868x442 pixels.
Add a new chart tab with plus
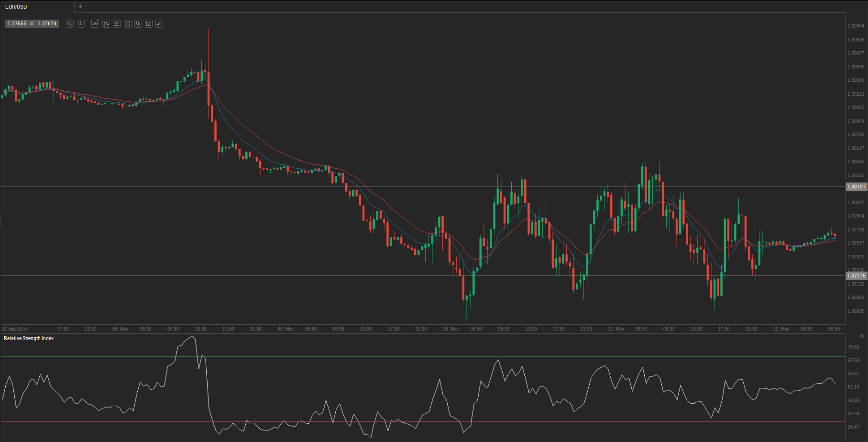point(80,7)
